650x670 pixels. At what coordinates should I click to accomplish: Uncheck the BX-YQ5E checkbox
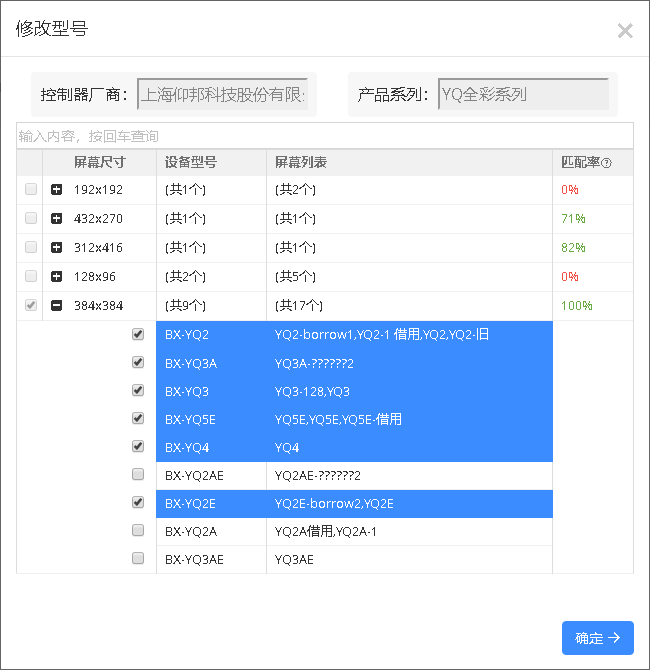(138, 418)
